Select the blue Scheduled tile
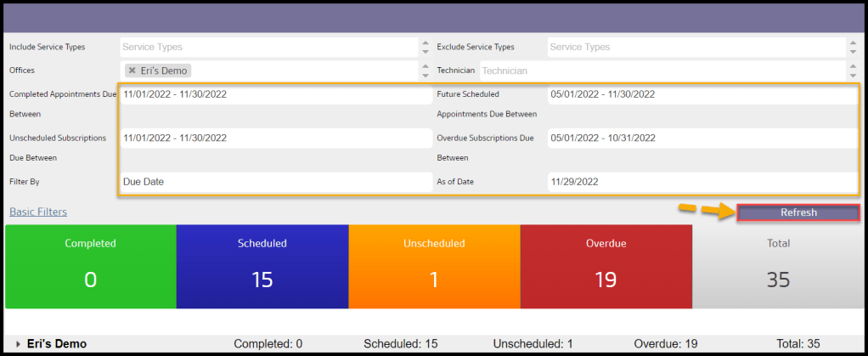This screenshot has width=868, height=356. 262,267
